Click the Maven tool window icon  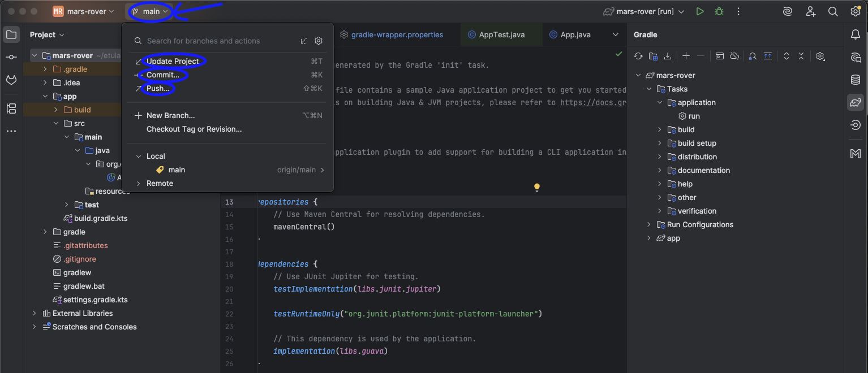point(856,154)
